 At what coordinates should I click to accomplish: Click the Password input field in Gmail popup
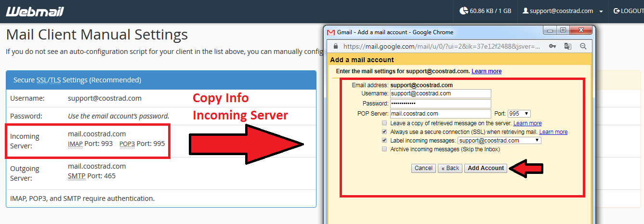coord(440,104)
